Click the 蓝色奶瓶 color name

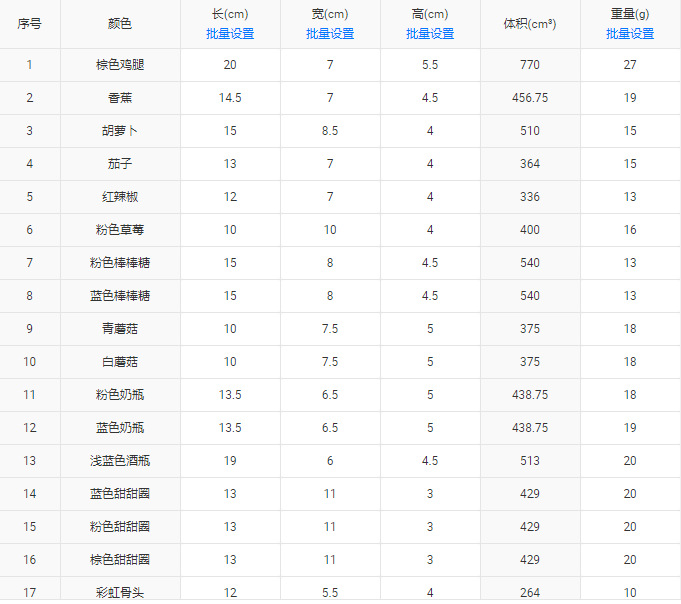[119, 428]
